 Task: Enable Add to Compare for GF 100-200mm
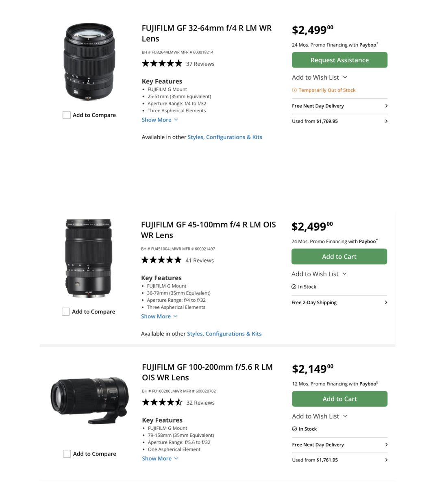click(x=67, y=454)
